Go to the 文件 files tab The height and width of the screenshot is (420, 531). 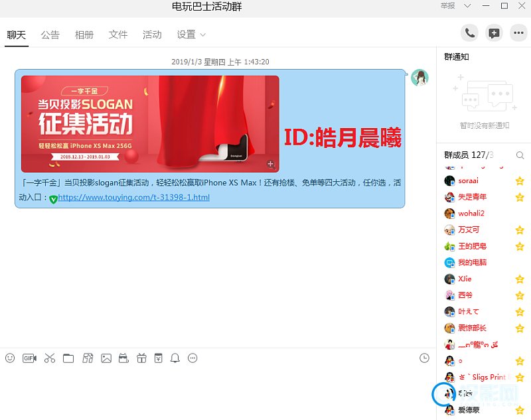[x=118, y=35]
